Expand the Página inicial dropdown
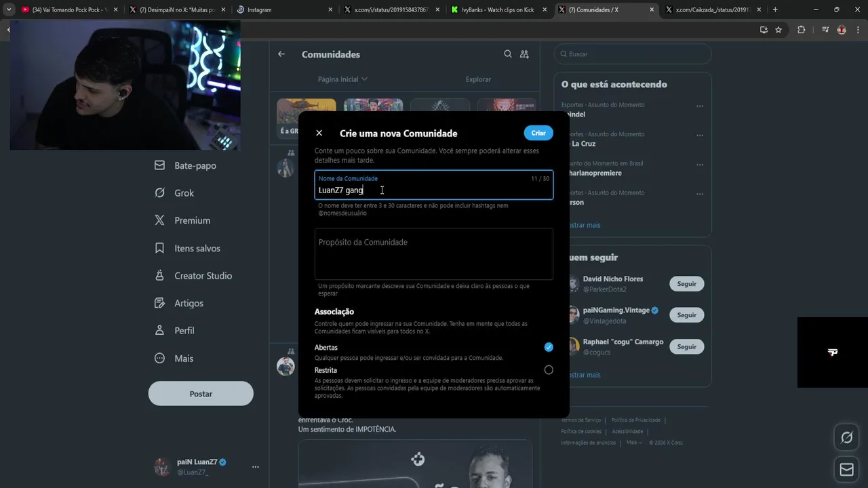 click(x=342, y=79)
